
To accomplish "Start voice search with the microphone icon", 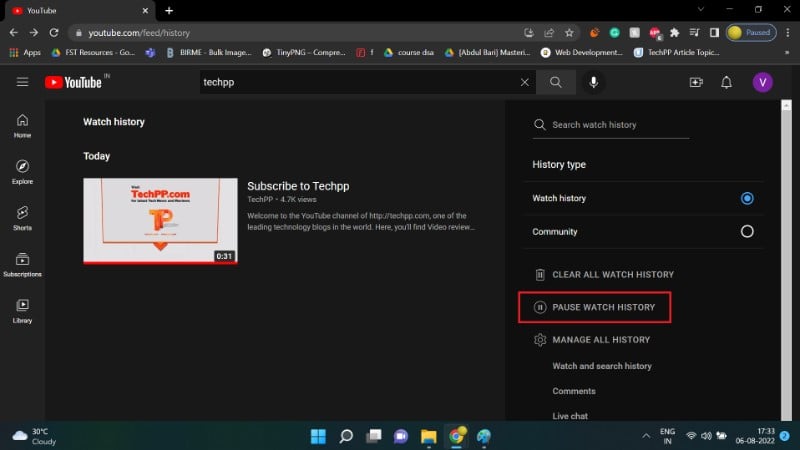I will [593, 82].
